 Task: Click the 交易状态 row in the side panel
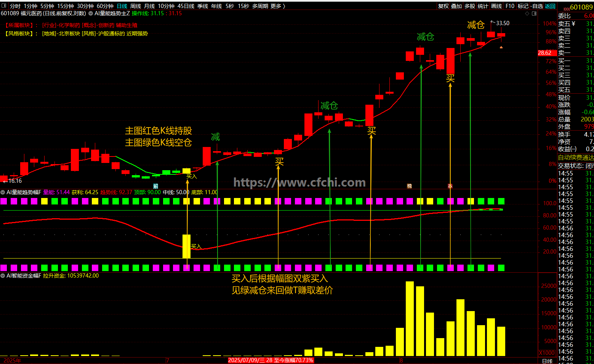pyautogui.click(x=576, y=166)
